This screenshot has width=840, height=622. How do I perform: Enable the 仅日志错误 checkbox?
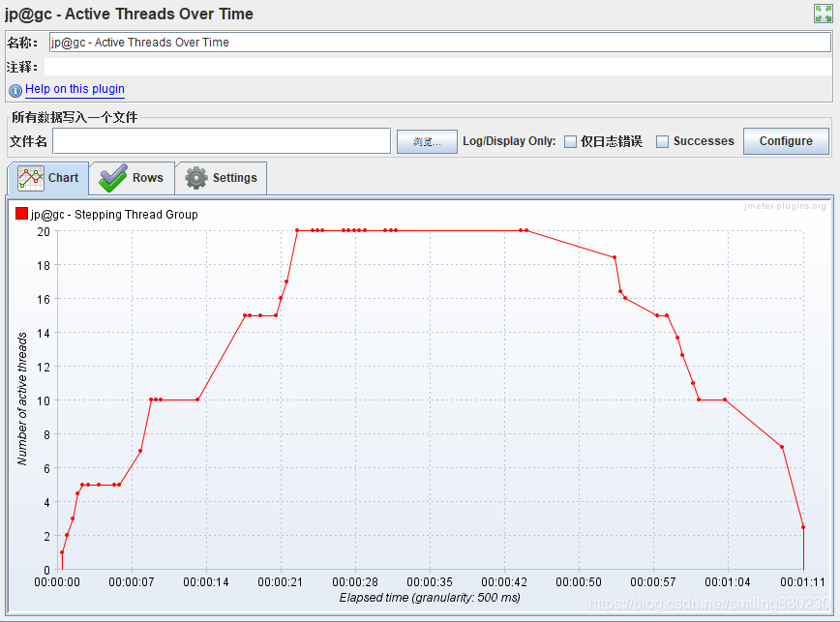571,141
